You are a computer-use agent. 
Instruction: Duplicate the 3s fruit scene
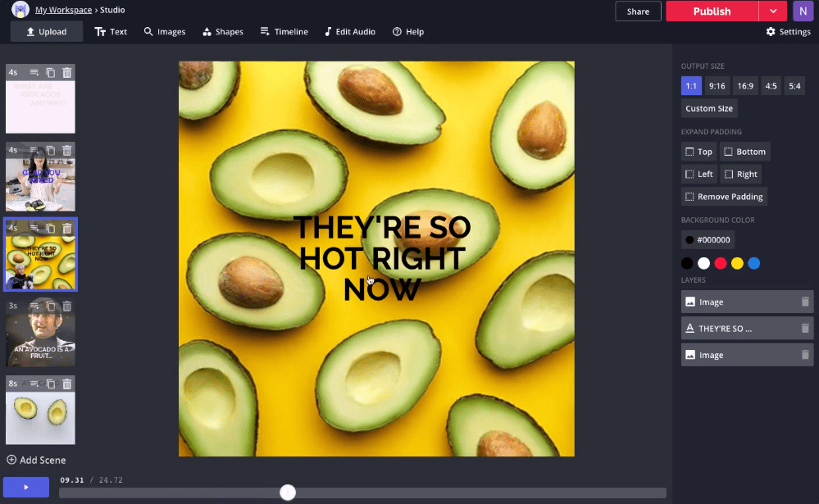51,306
